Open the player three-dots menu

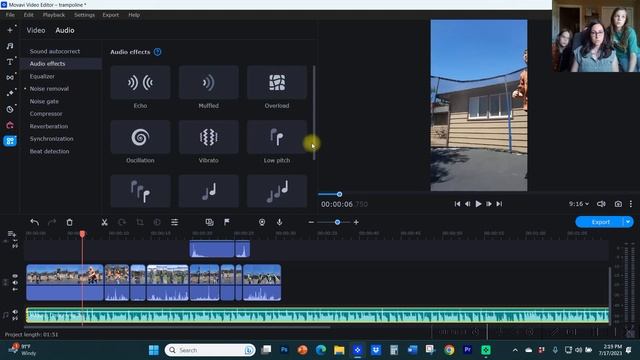[x=631, y=204]
